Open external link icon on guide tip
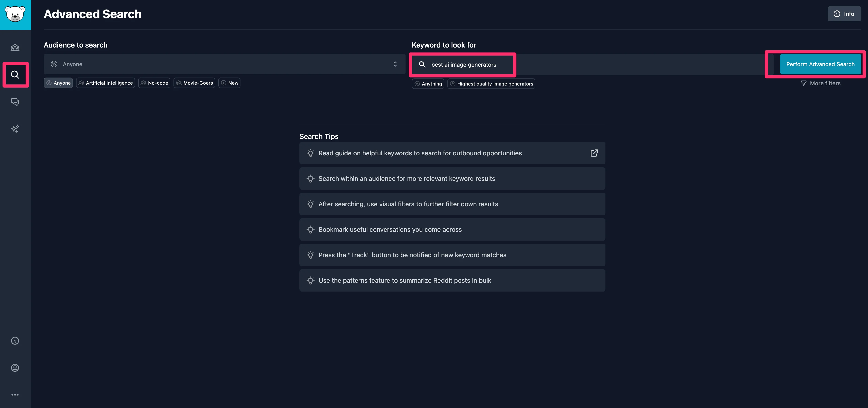Screen dimensions: 868x408 594,153
